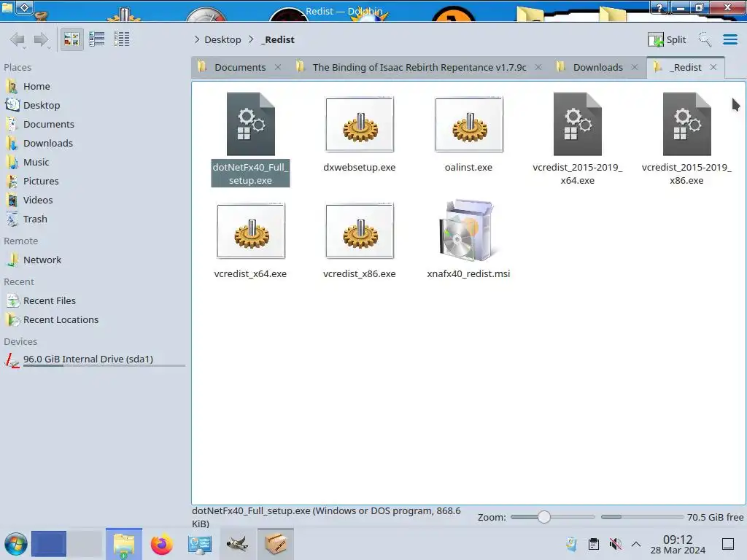Open the search magnifier tool
The width and height of the screenshot is (747, 560).
[x=705, y=39]
